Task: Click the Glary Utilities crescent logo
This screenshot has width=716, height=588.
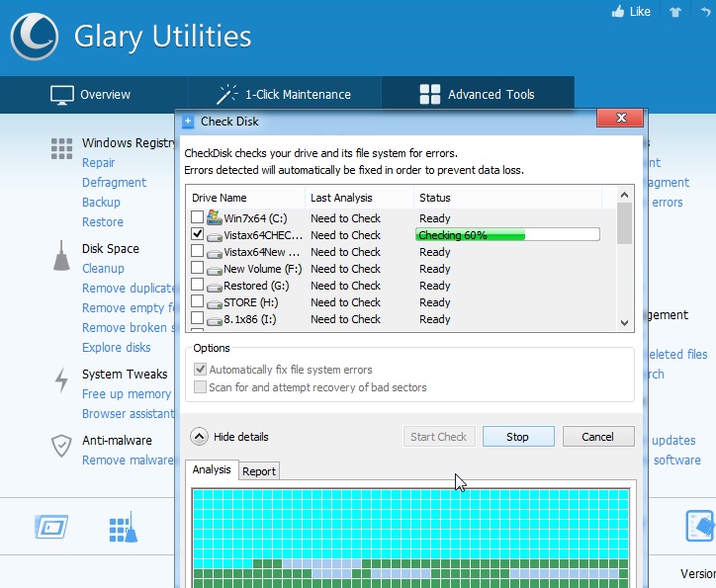Action: (35, 37)
